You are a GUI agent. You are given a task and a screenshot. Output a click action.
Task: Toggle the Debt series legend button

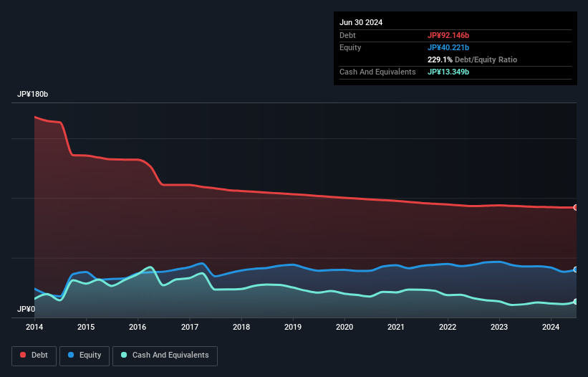34,355
